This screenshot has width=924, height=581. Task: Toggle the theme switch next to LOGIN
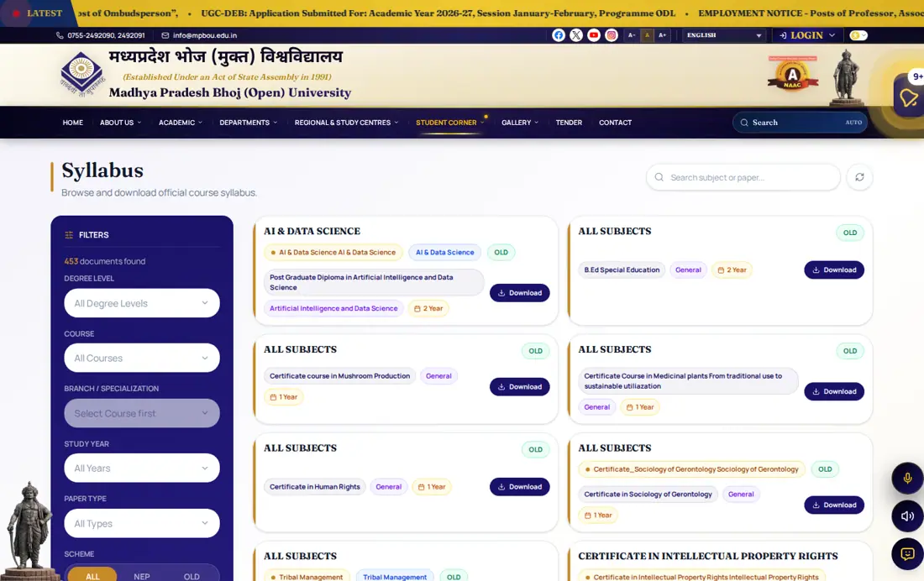tap(858, 35)
